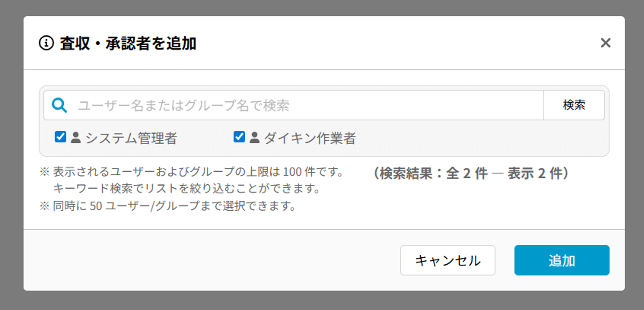
Task: Uncheck the システム管理者 checkbox
Action: pyautogui.click(x=60, y=137)
